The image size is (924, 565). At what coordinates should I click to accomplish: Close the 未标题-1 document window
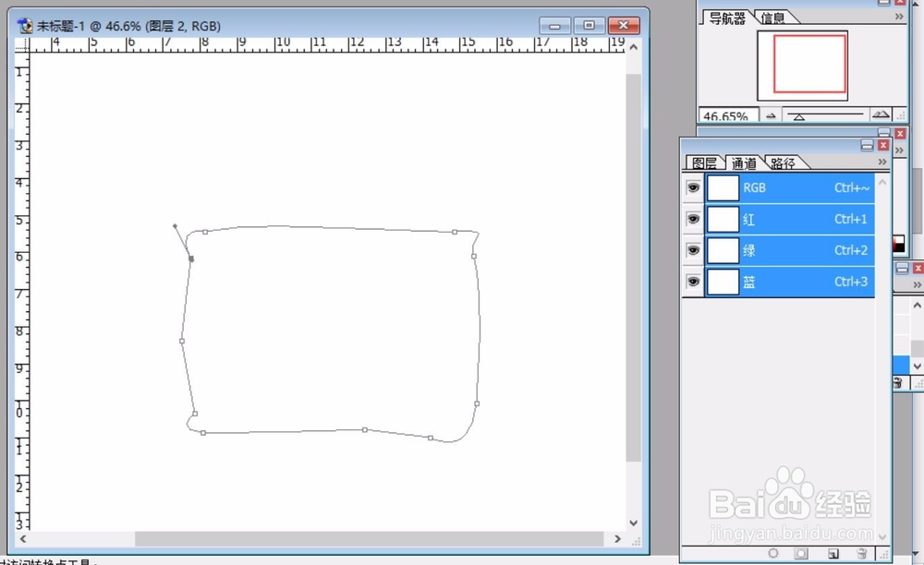coord(624,25)
